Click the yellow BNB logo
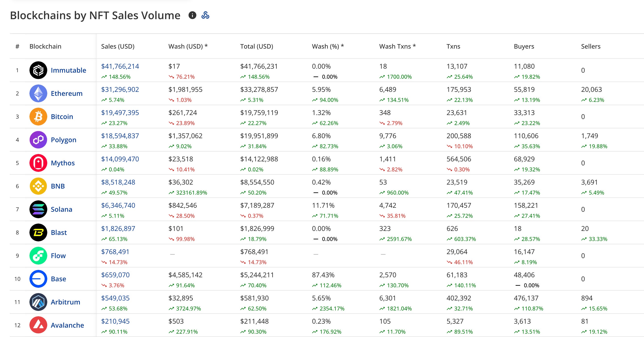Viewport: 644px width, 337px height. (x=38, y=186)
